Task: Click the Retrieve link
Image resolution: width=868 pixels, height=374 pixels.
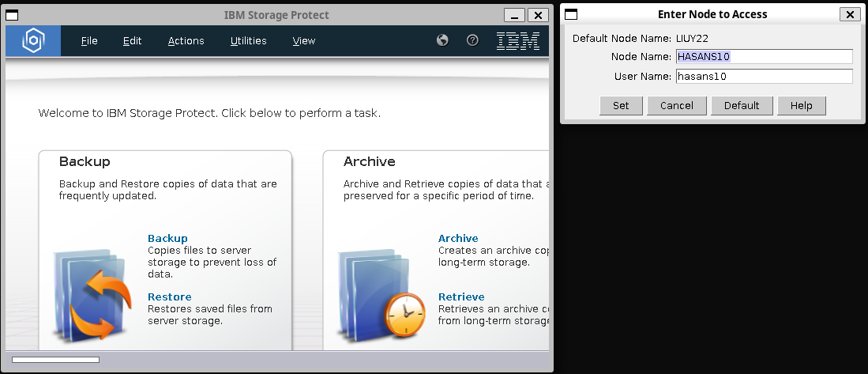Action: pos(461,297)
